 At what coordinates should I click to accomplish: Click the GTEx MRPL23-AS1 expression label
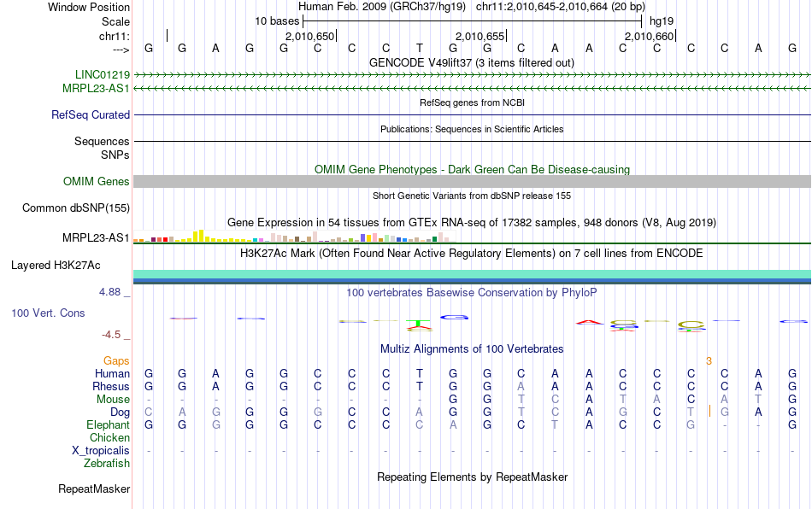click(96, 238)
